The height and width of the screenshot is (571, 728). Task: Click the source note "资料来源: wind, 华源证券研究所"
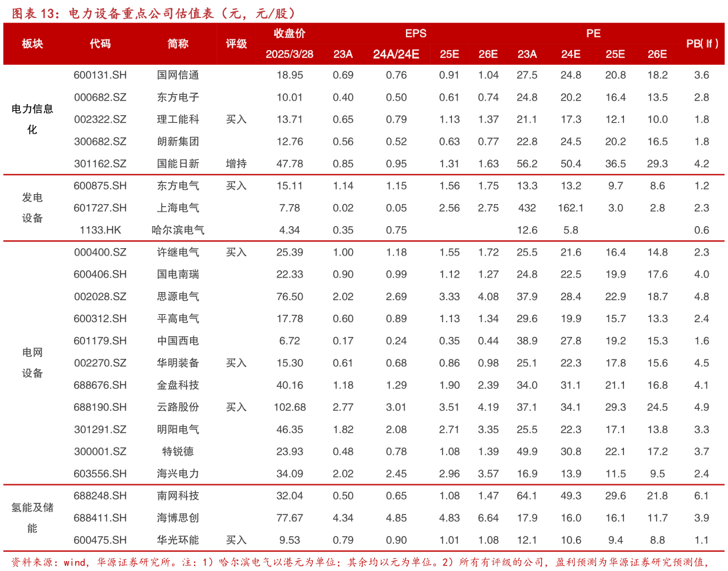pos(91,562)
